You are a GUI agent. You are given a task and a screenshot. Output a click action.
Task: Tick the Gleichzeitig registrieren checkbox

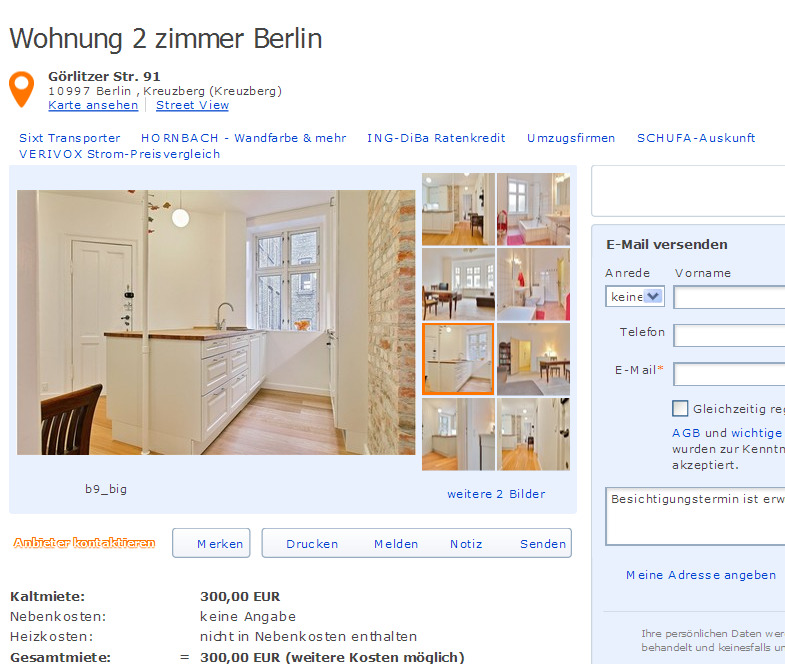pyautogui.click(x=680, y=408)
